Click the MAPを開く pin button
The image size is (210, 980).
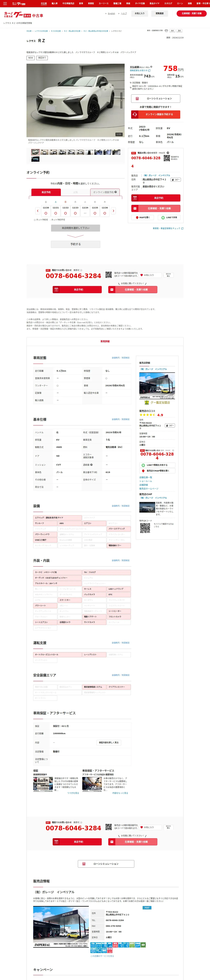pos(143,218)
